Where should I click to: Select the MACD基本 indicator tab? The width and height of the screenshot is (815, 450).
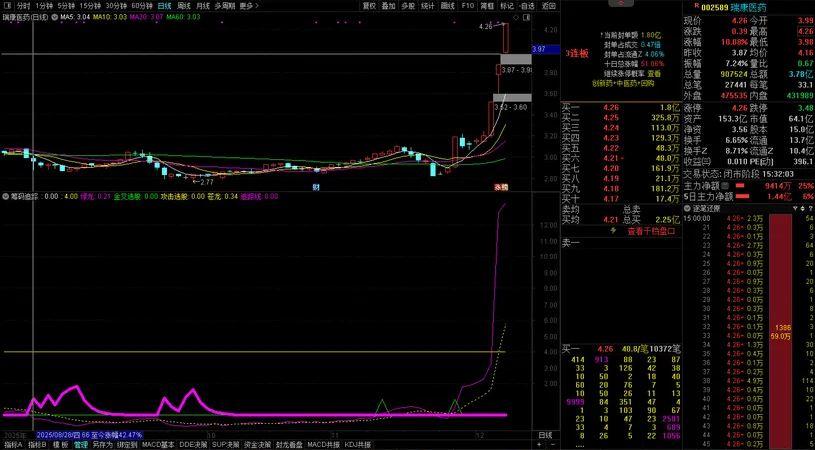pyautogui.click(x=157, y=444)
